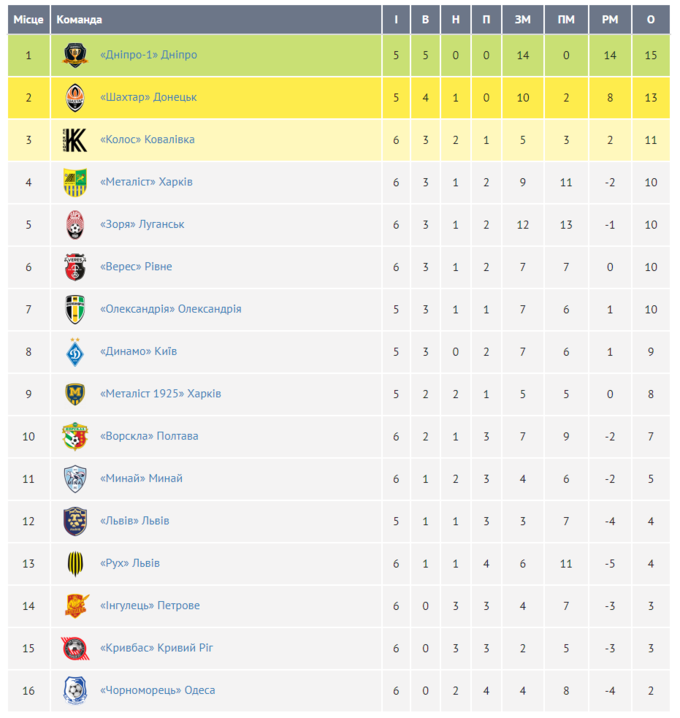The width and height of the screenshot is (680, 718).
Task: Click the Vorskla Poltava green crest
Action: coord(75,436)
